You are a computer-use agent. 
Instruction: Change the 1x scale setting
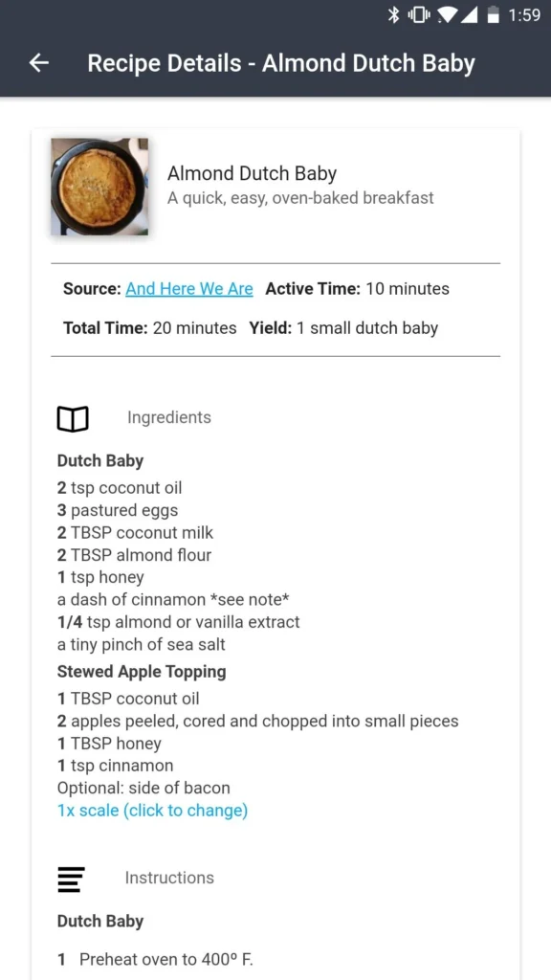pos(152,811)
